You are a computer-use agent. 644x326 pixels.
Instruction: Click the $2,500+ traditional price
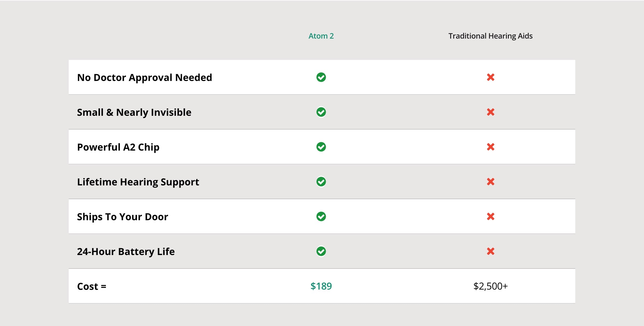click(490, 286)
